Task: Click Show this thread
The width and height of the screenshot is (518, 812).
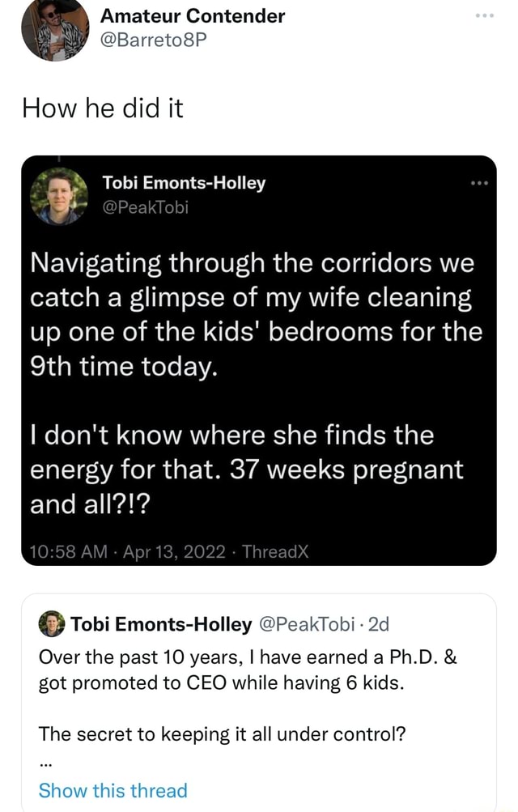Action: 113,790
